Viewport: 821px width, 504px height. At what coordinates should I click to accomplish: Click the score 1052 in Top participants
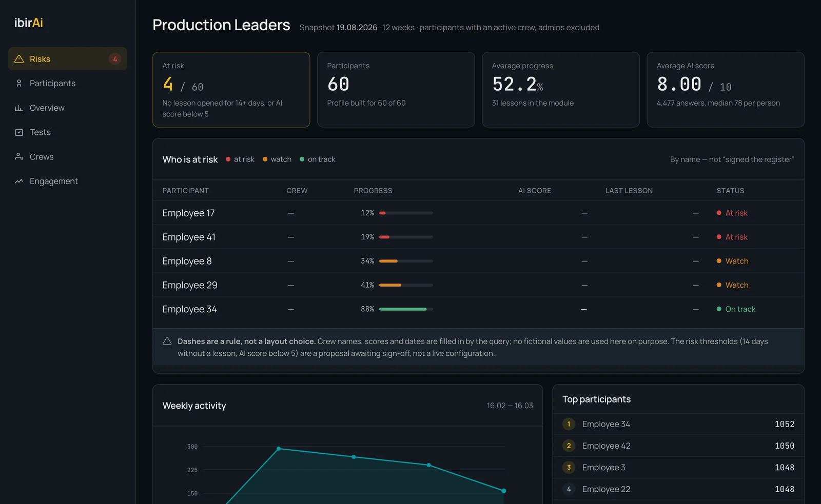(785, 424)
